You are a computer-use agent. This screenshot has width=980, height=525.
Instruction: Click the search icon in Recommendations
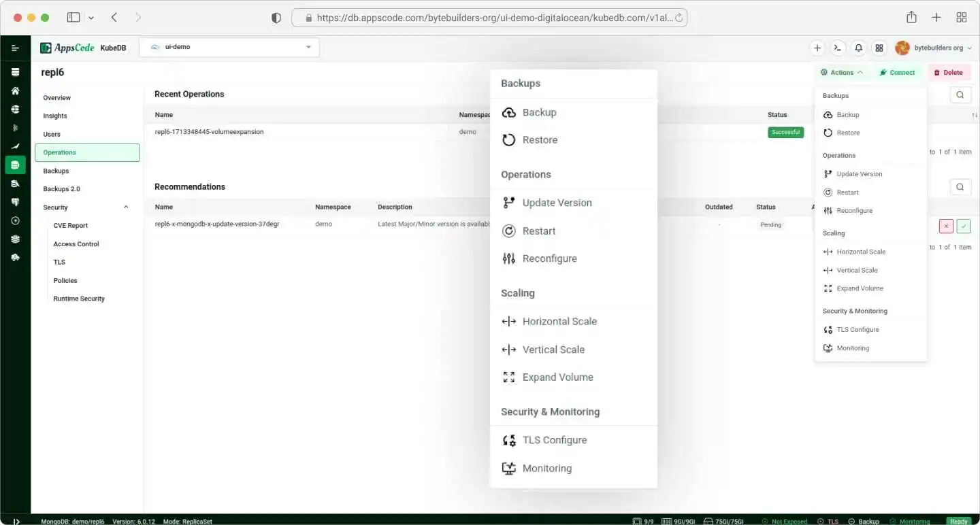960,186
